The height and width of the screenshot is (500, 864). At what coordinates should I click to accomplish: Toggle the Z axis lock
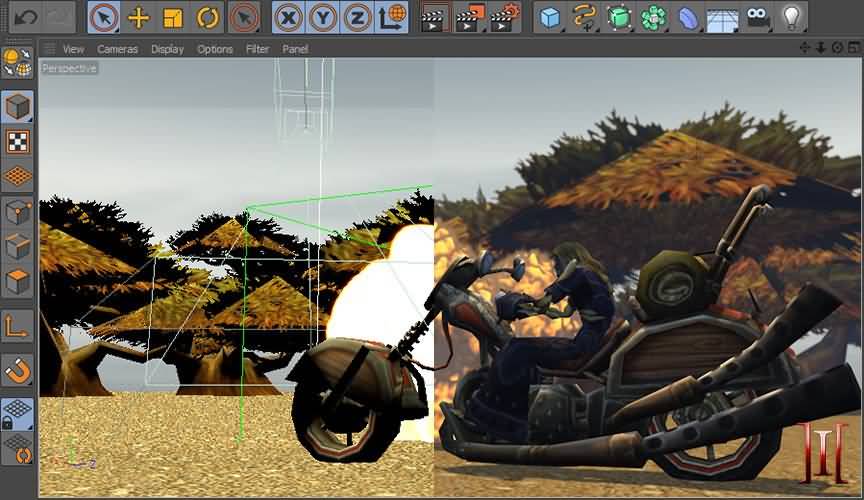coord(357,18)
